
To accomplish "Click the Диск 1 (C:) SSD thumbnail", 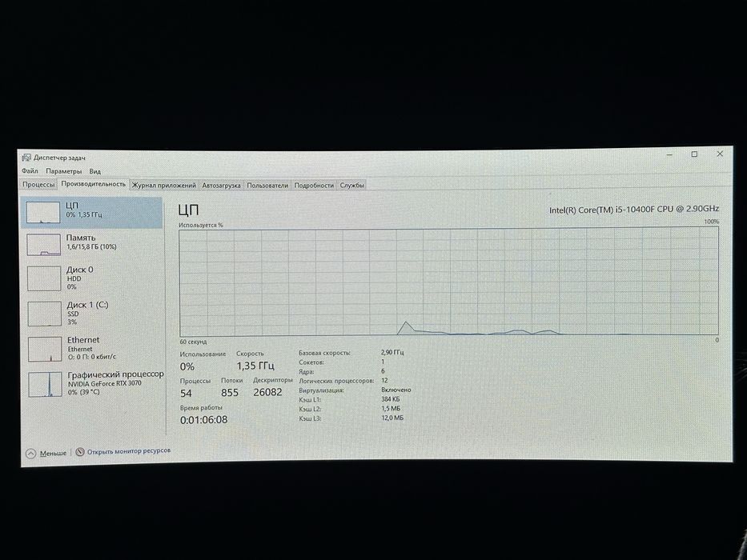I will click(44, 314).
